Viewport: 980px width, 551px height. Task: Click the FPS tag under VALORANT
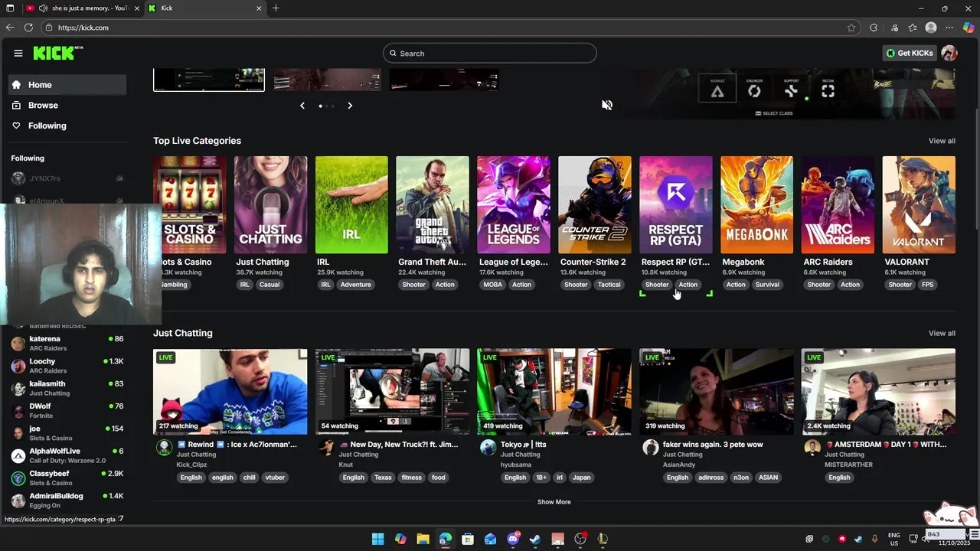pyautogui.click(x=928, y=285)
